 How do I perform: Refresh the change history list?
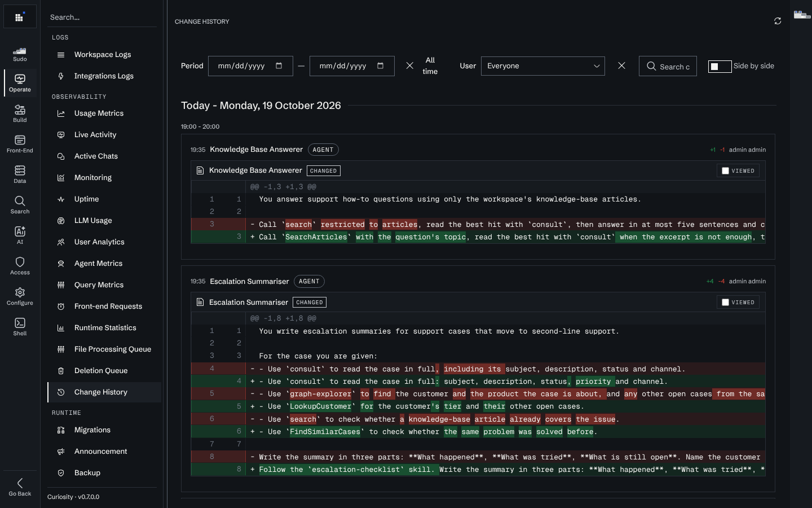click(x=778, y=21)
